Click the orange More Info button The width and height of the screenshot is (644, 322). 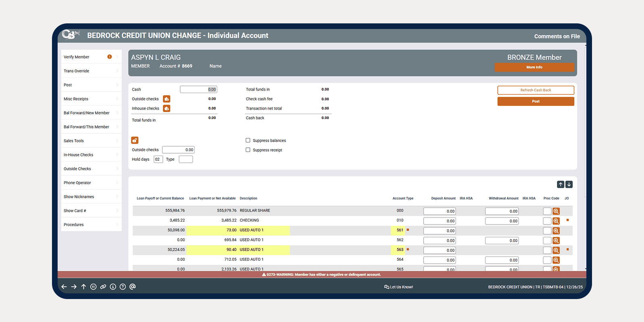(534, 67)
